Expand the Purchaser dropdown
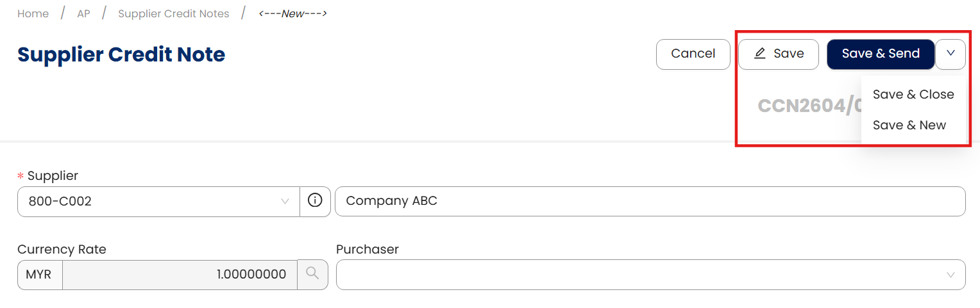The height and width of the screenshot is (308, 980). 650,274
